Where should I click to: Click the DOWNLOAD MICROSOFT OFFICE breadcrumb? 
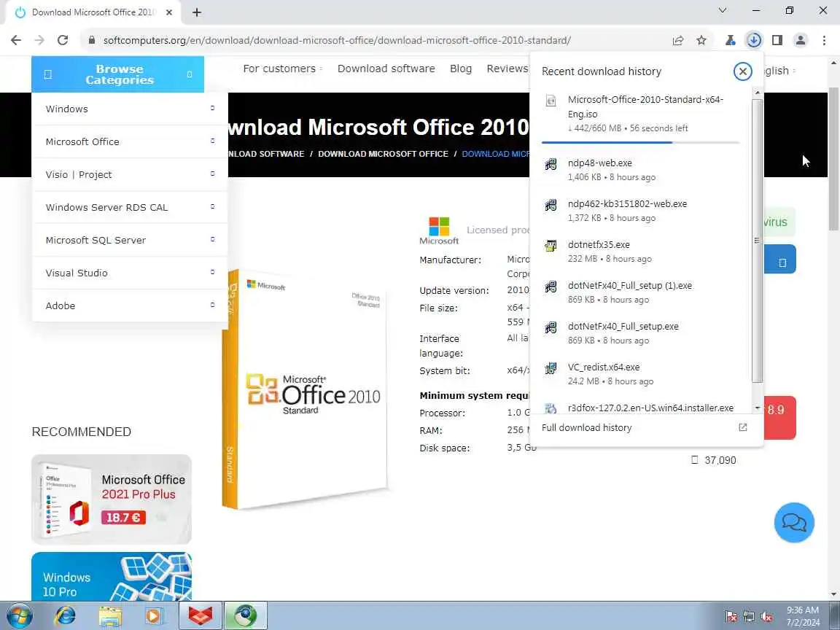(383, 154)
